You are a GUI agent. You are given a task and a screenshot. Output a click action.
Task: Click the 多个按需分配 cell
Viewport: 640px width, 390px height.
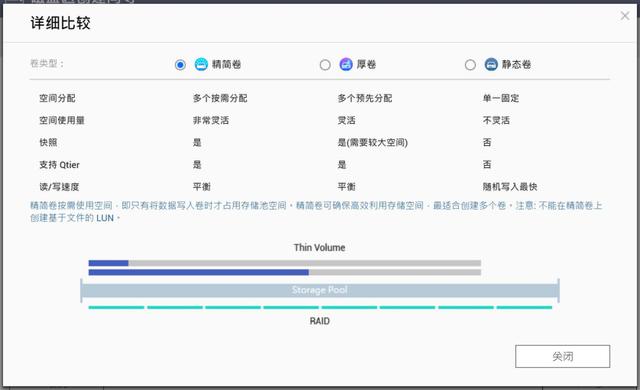(x=220, y=98)
